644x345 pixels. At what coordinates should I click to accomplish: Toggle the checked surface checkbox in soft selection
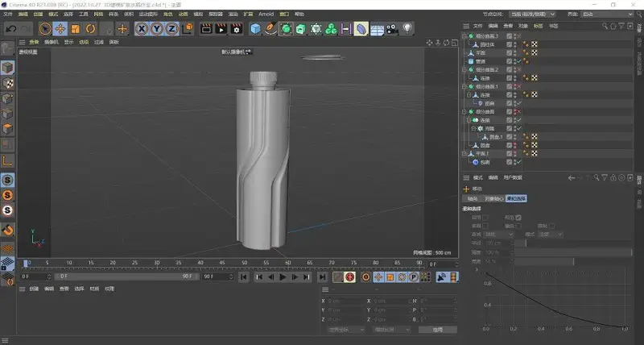pyautogui.click(x=518, y=218)
